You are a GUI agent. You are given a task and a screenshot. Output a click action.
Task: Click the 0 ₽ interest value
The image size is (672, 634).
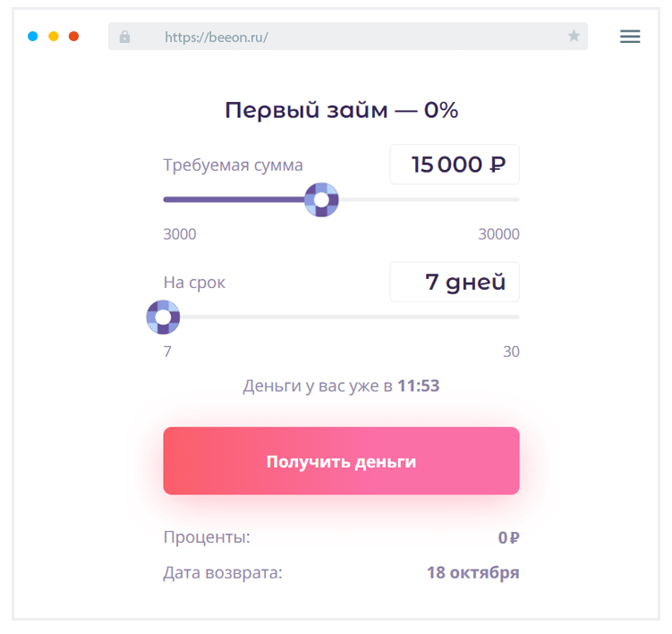pyautogui.click(x=508, y=537)
